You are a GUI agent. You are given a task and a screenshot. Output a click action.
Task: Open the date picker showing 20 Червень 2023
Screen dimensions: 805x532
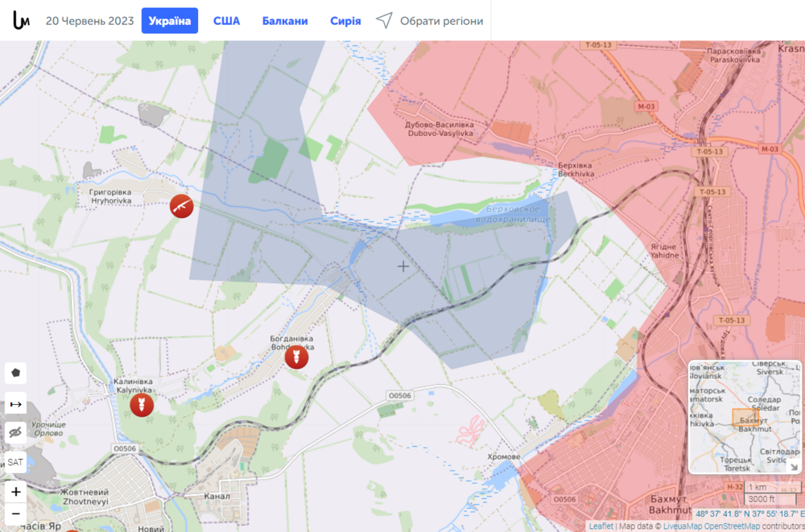[90, 20]
